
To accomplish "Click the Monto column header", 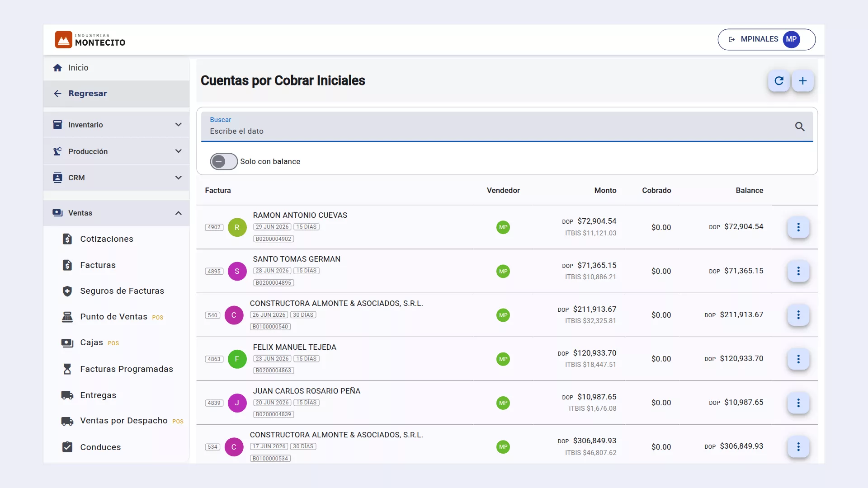I will (x=605, y=191).
